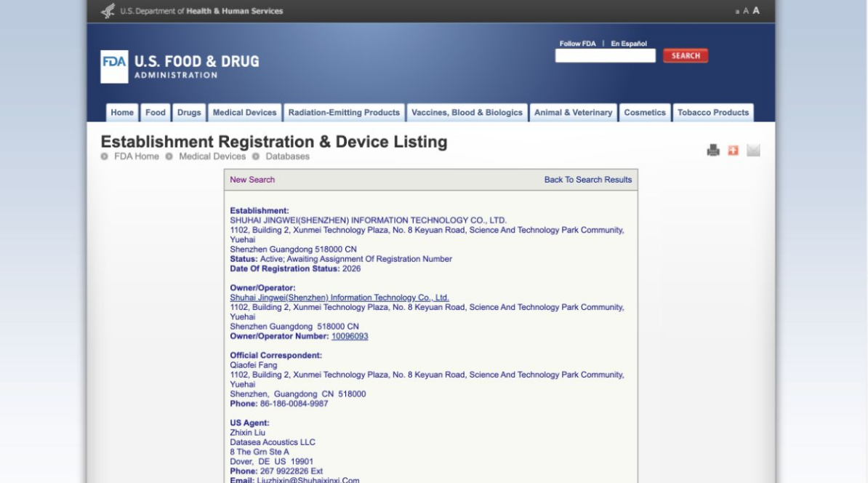The image size is (868, 483).
Task: Email this page via envelope icon
Action: coord(753,150)
